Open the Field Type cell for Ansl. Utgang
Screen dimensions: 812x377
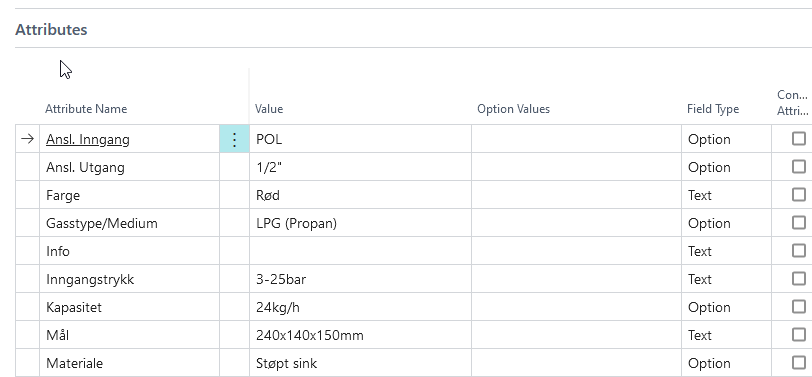click(x=727, y=167)
